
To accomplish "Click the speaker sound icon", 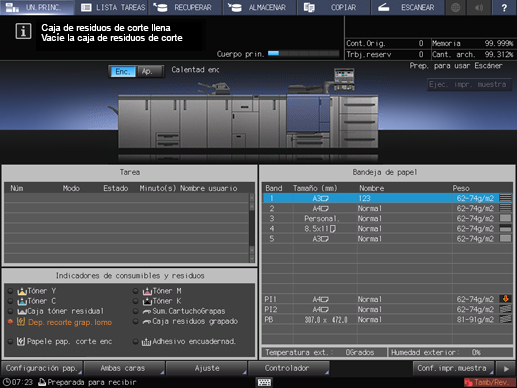I will pyautogui.click(x=479, y=7).
